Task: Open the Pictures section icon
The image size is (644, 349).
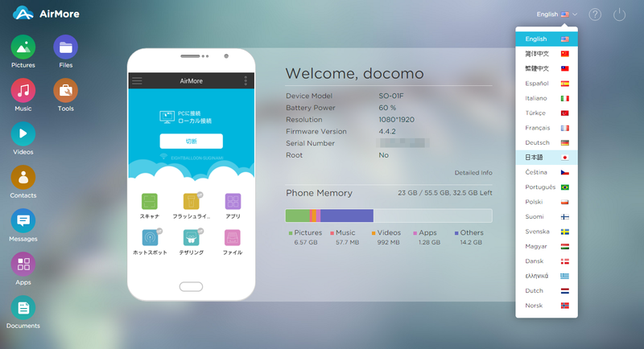Action: pyautogui.click(x=23, y=47)
